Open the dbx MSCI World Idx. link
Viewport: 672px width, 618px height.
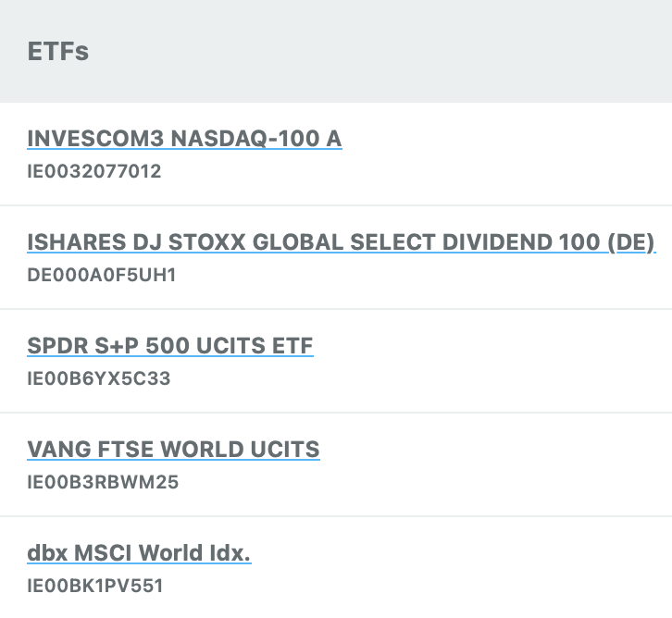click(139, 553)
